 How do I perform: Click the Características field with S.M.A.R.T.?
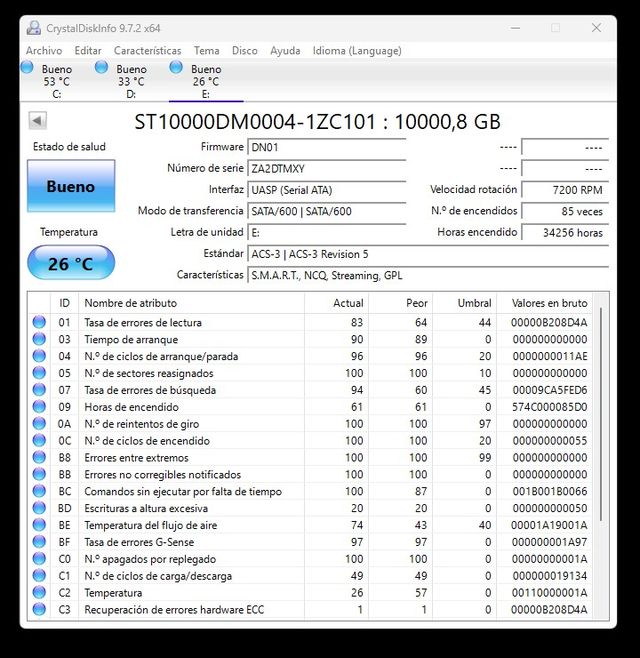[x=428, y=275]
